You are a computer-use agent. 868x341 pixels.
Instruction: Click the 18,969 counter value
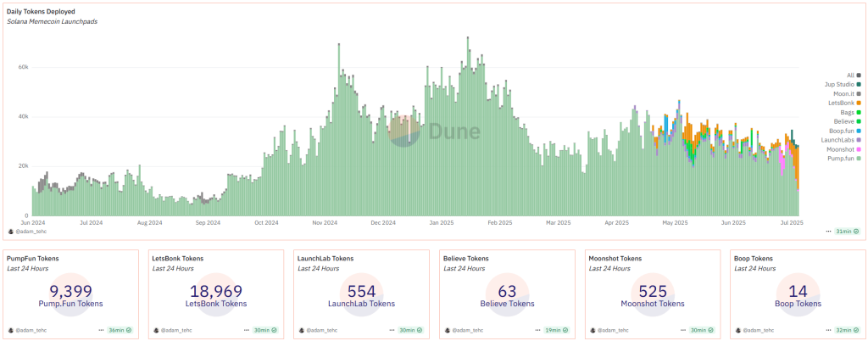(x=216, y=291)
